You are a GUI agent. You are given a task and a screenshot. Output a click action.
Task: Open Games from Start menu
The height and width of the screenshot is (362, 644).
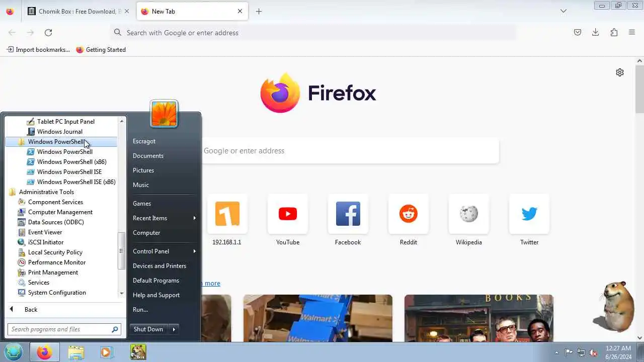click(x=142, y=204)
